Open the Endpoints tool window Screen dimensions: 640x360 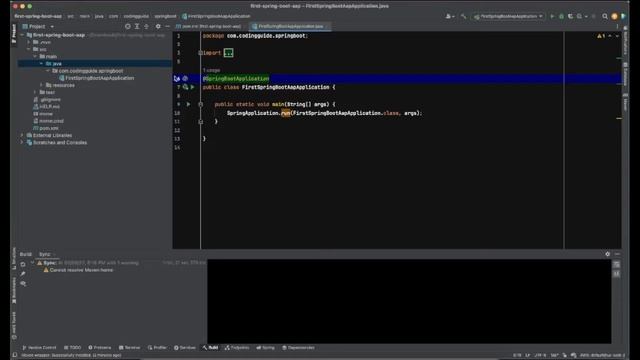pyautogui.click(x=237, y=348)
